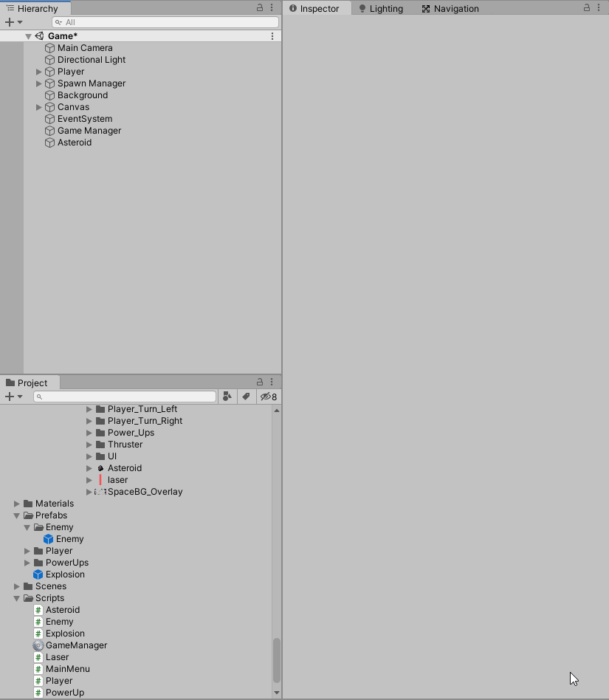Click the Background object's cube icon

pyautogui.click(x=50, y=95)
